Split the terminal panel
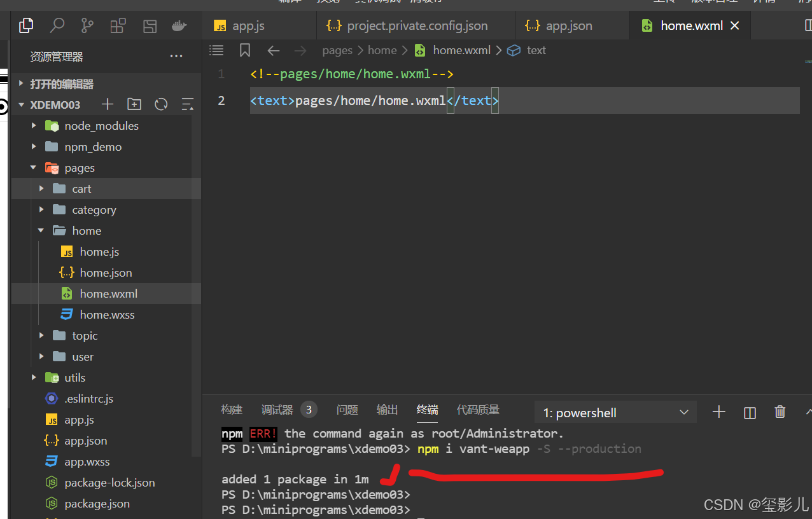This screenshot has width=812, height=519. coord(750,412)
